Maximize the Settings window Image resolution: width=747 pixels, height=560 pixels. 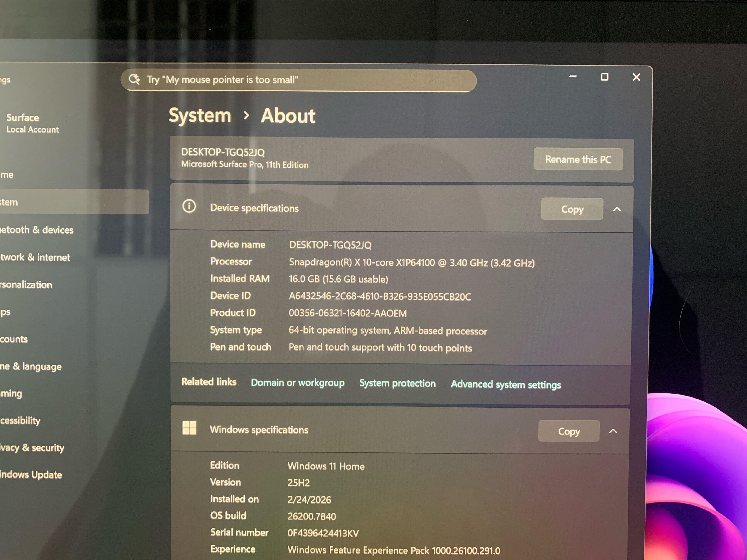(605, 77)
